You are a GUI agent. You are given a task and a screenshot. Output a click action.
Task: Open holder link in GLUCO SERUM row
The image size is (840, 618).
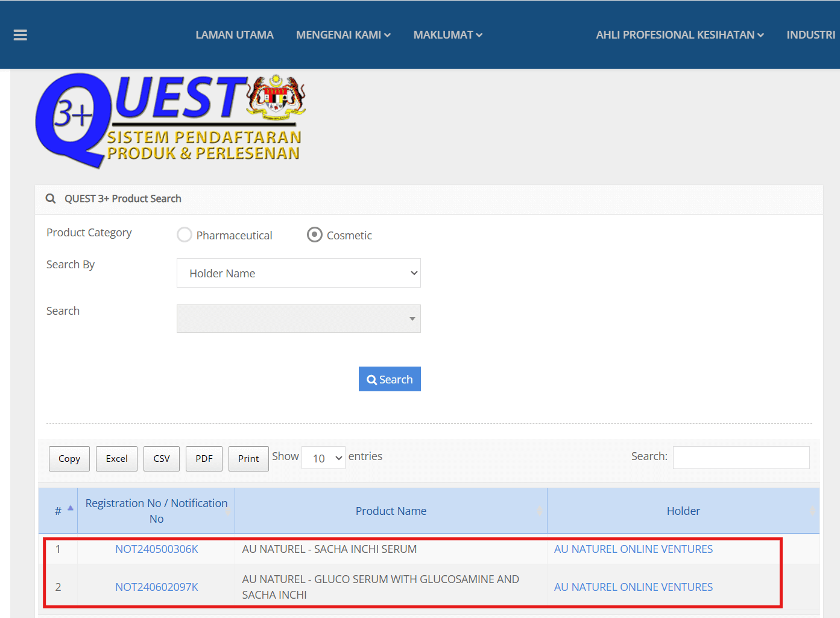coord(633,587)
